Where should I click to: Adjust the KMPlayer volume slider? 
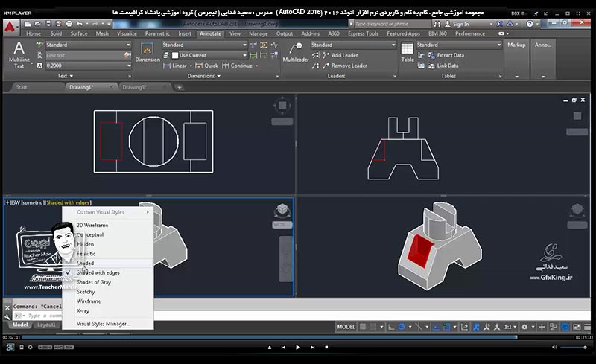pos(574,348)
